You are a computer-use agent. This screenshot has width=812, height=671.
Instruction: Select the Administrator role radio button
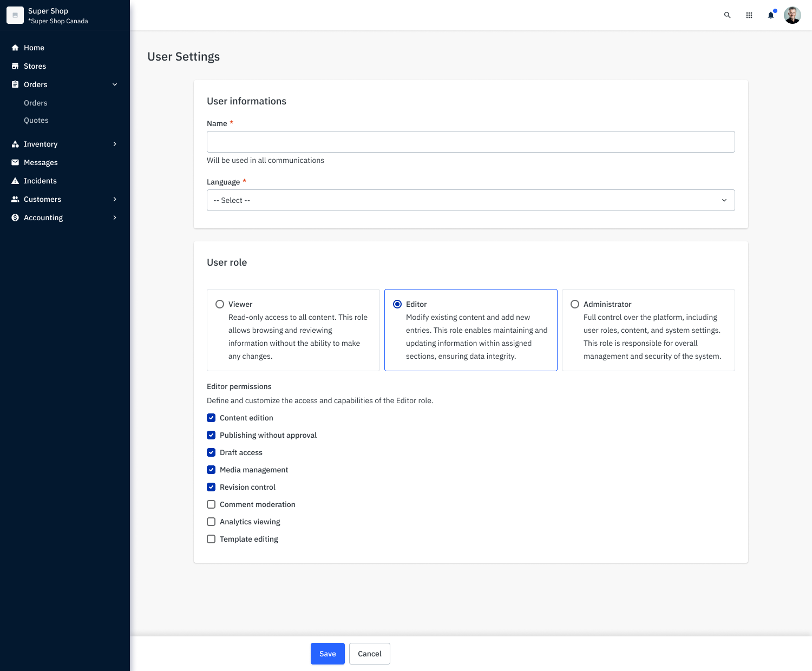click(x=575, y=304)
